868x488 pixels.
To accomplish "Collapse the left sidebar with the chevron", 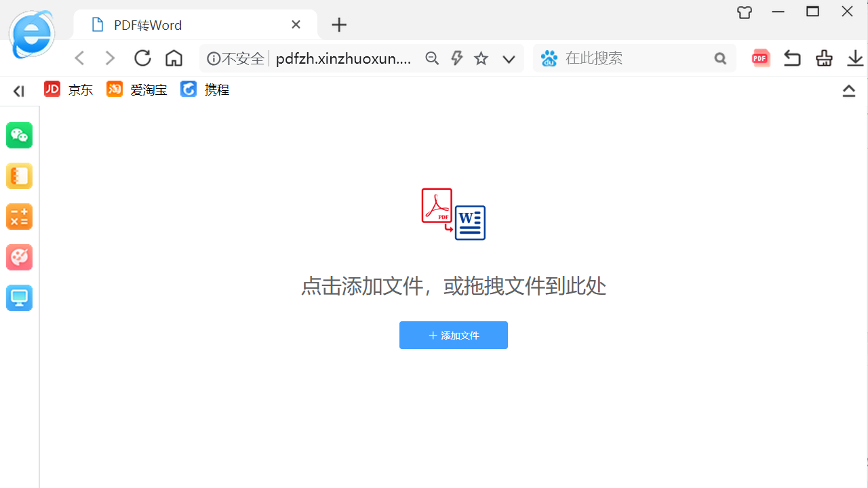I will point(18,91).
